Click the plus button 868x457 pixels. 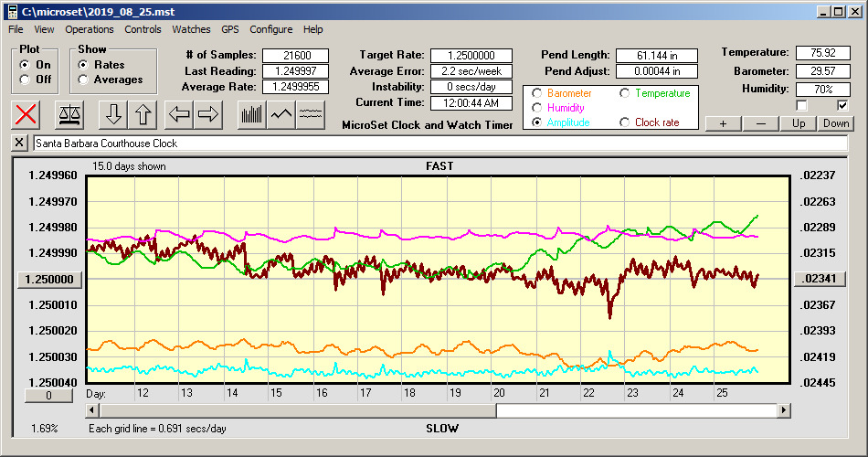coord(723,123)
